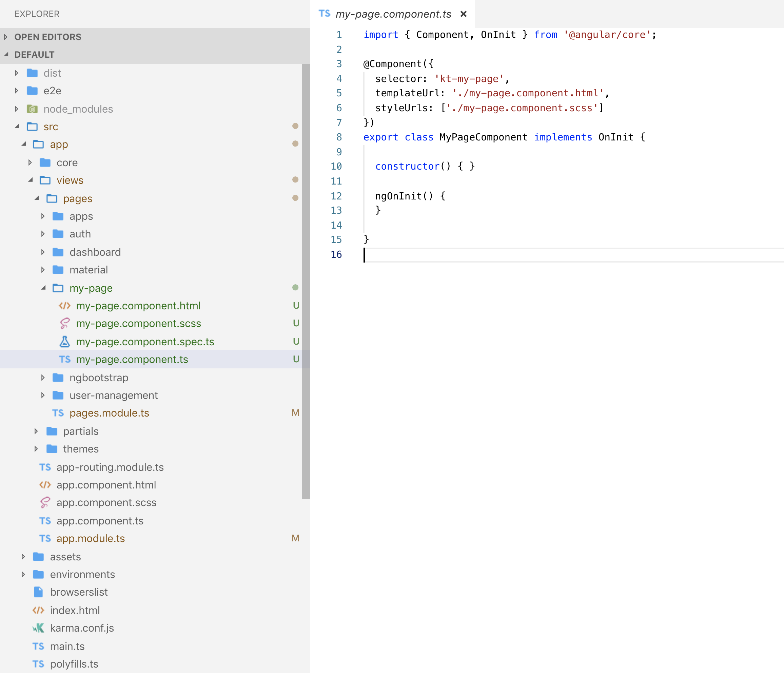Select the Karma icon beside karma.conf.js
The image size is (784, 673).
coord(38,628)
